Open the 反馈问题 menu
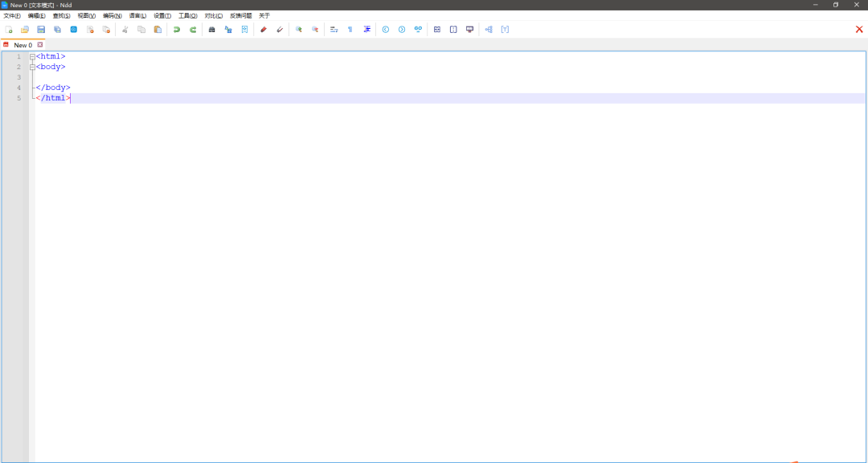 pyautogui.click(x=241, y=16)
